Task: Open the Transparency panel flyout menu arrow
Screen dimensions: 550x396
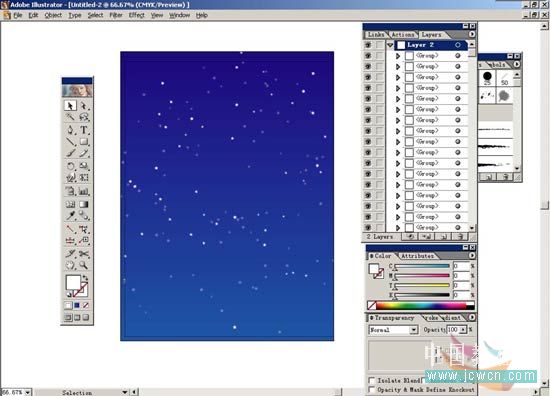Action: (472, 317)
